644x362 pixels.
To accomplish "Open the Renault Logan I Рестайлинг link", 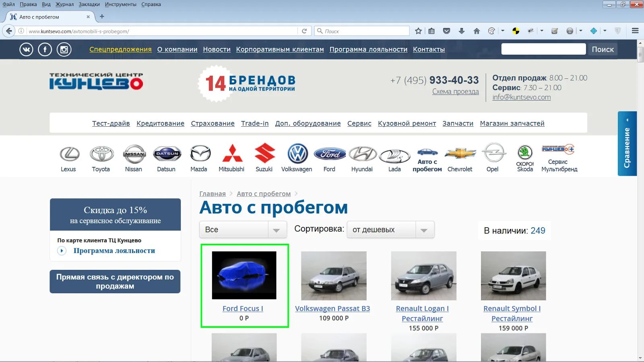I will click(422, 313).
